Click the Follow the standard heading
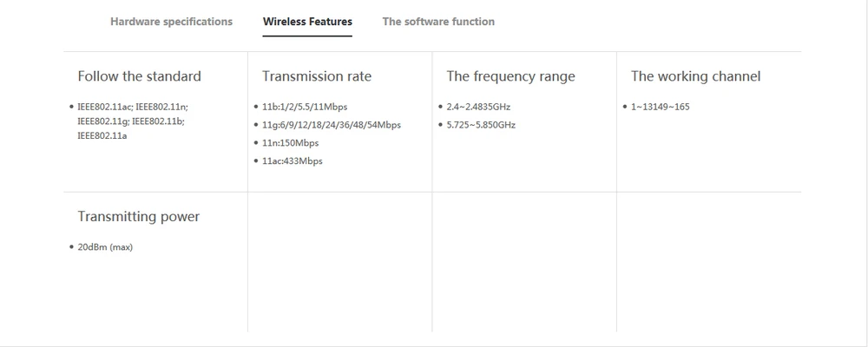This screenshot has width=868, height=347. [x=140, y=76]
